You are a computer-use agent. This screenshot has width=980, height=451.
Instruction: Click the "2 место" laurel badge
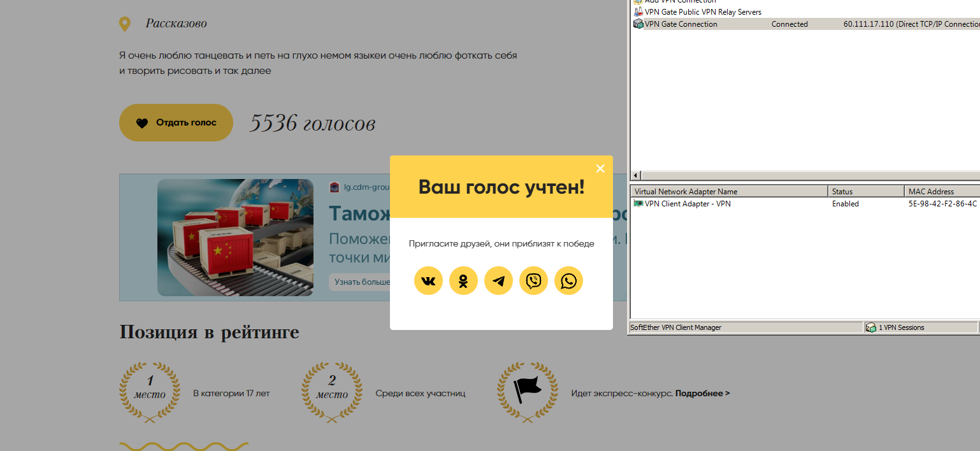click(x=332, y=392)
